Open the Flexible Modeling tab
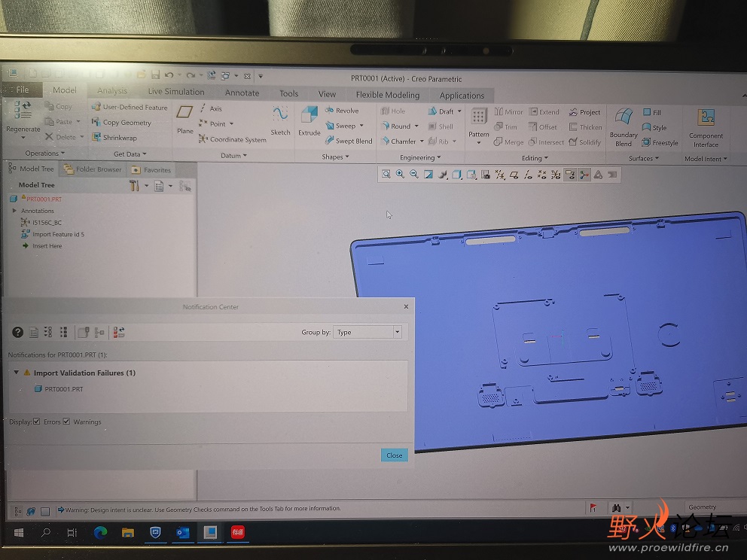The height and width of the screenshot is (560, 747). (x=387, y=95)
